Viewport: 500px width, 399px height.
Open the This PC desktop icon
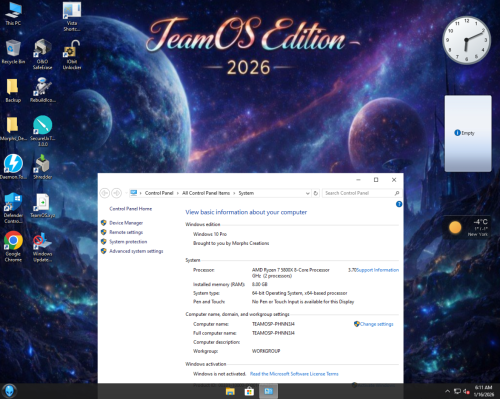pos(13,13)
